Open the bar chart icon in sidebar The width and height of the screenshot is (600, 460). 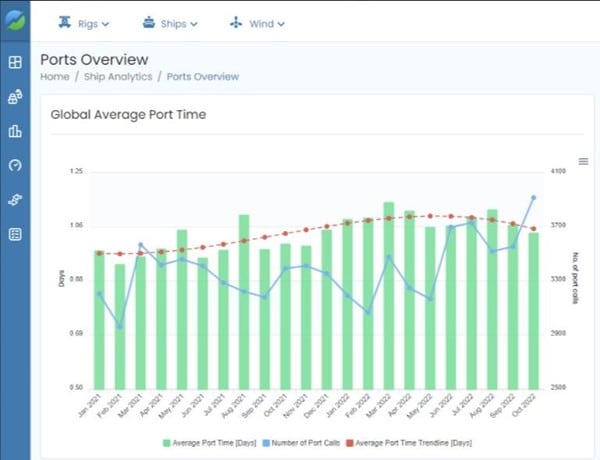(x=15, y=131)
